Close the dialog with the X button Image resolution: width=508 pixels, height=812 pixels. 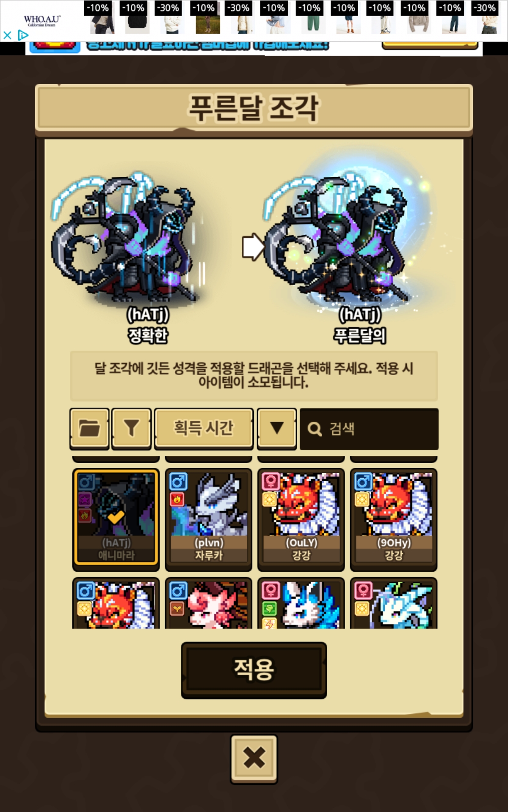coord(254,759)
